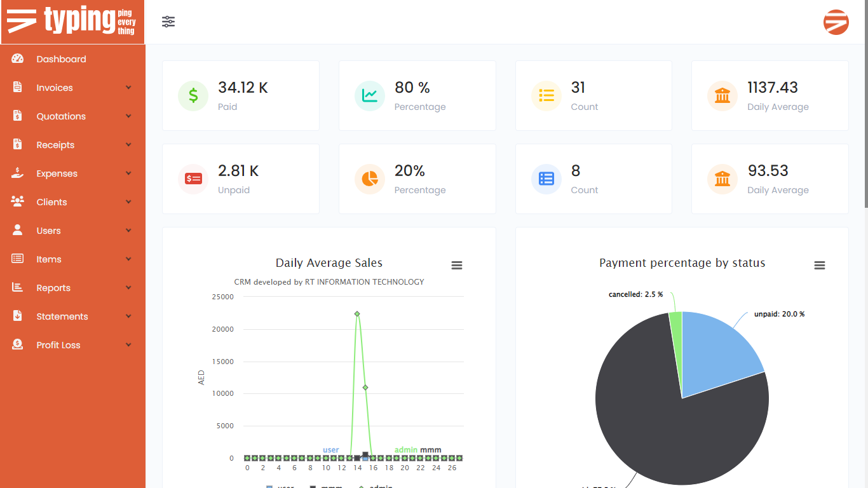This screenshot has height=488, width=868.
Task: Click the orange pie chart icon
Action: point(370,179)
